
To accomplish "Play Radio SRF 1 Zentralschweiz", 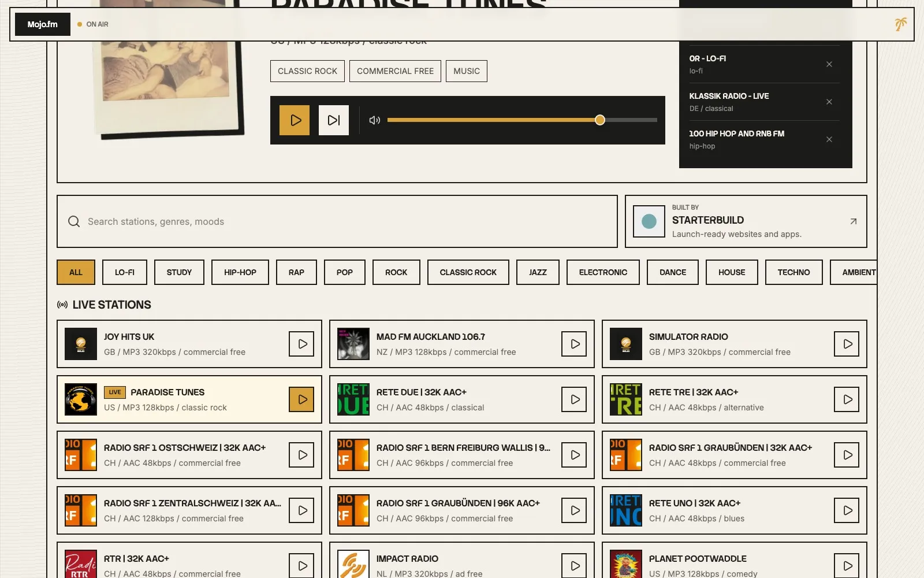I will pyautogui.click(x=301, y=510).
